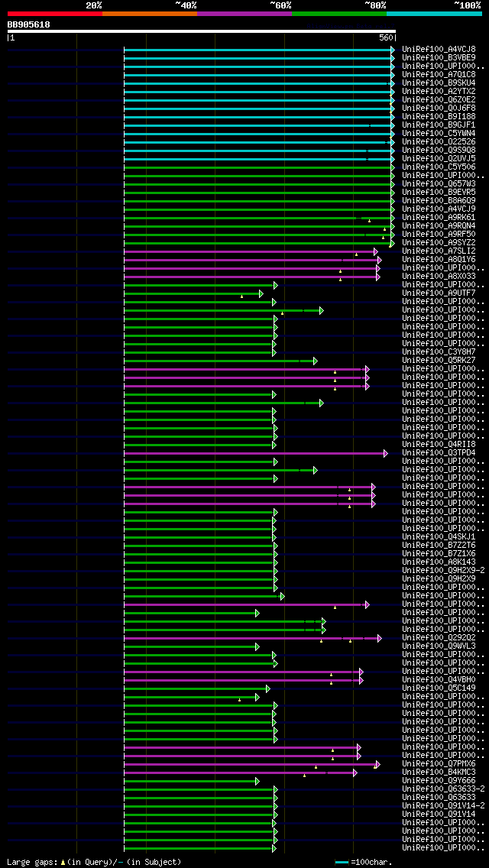Select label UniRef100_A8X033
This screenshot has width=489, height=868.
pyautogui.click(x=439, y=277)
